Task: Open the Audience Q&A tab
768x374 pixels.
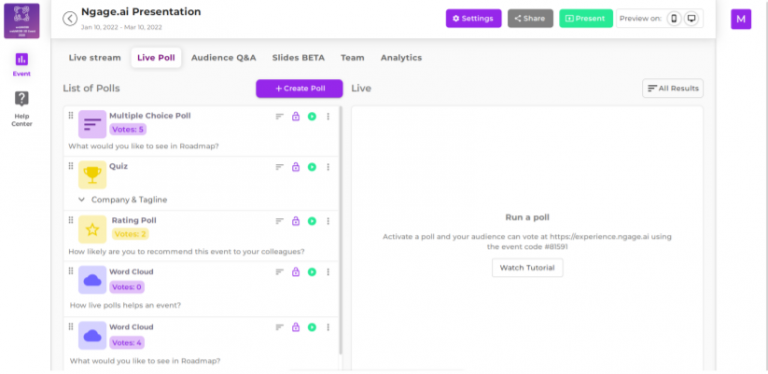Action: point(223,58)
